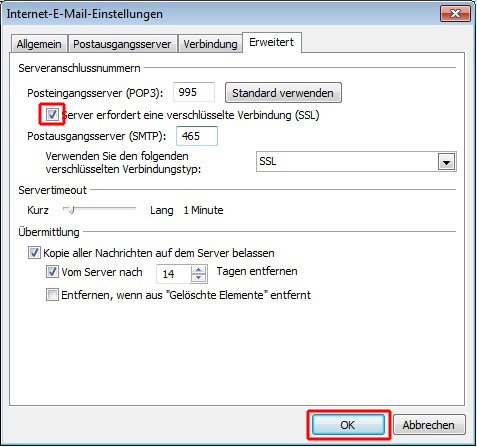Click the Abbrechen button
The width and height of the screenshot is (477, 447).
point(429,425)
